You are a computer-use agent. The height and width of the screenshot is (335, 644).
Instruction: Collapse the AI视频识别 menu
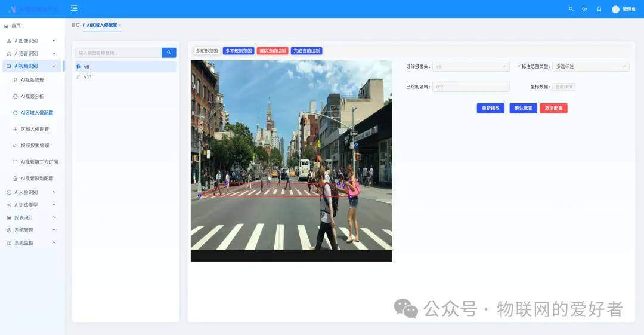32,66
